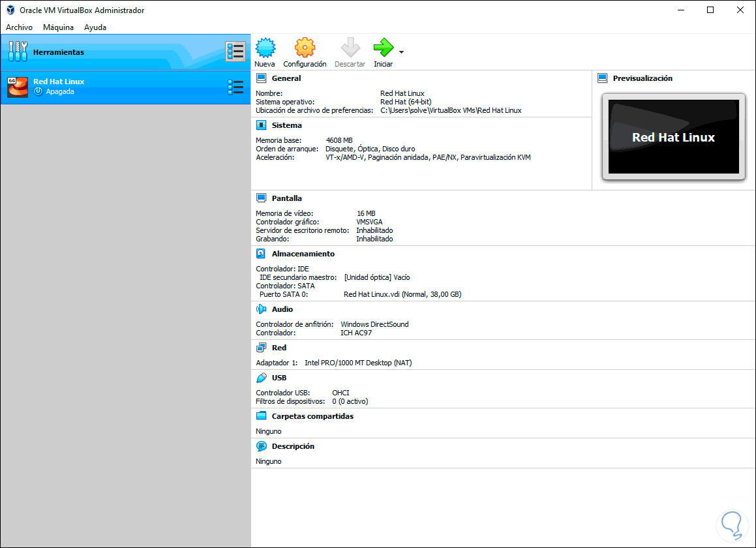Click the 0 (0 activo) filters value
The width and height of the screenshot is (756, 548).
click(x=350, y=401)
